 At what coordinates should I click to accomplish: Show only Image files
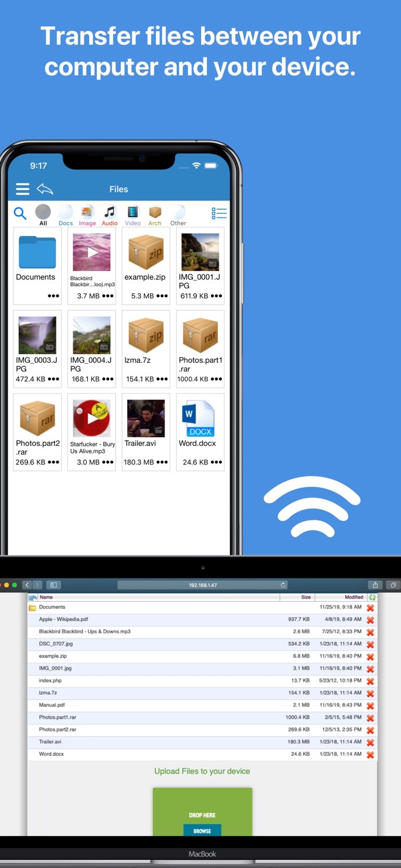[87, 215]
